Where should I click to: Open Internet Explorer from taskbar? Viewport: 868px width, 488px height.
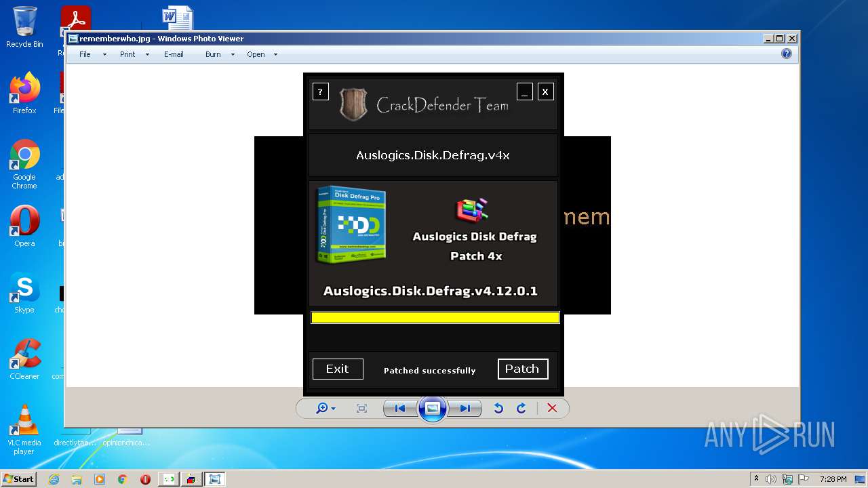pos(54,479)
